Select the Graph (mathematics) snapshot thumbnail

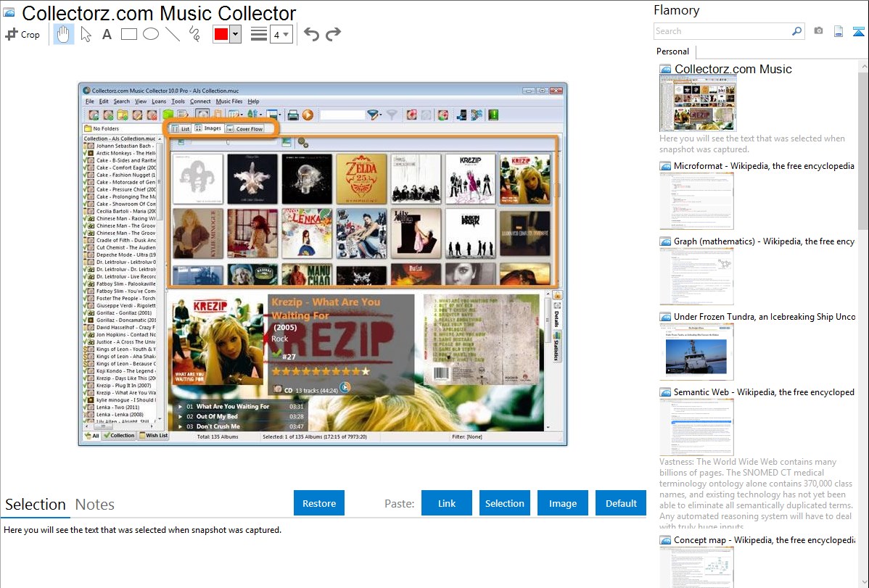pos(696,276)
